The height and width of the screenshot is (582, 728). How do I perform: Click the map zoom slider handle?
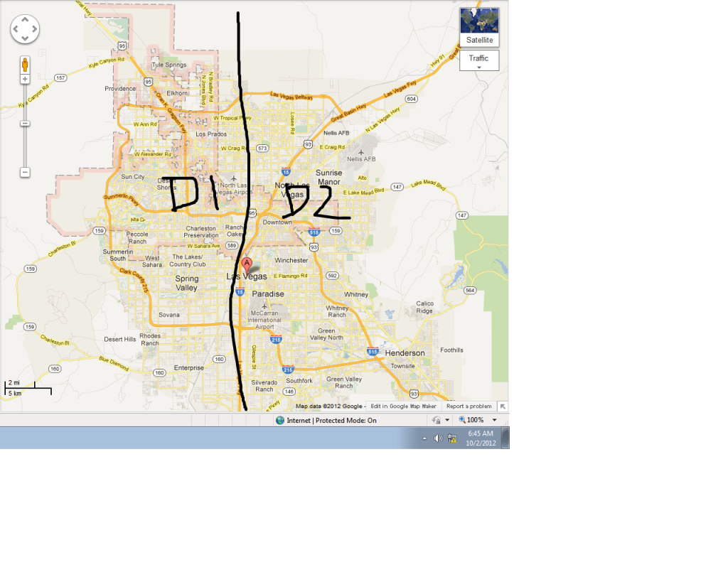point(25,122)
